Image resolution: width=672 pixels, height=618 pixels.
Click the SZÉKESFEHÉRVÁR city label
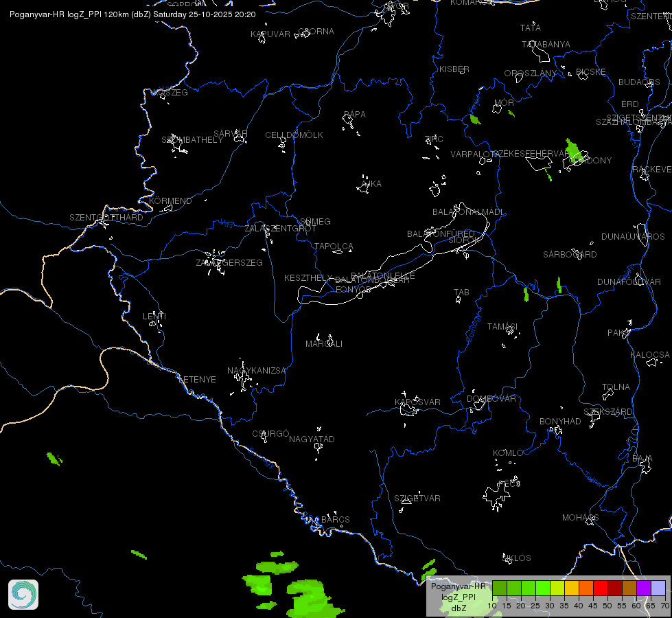[532, 154]
